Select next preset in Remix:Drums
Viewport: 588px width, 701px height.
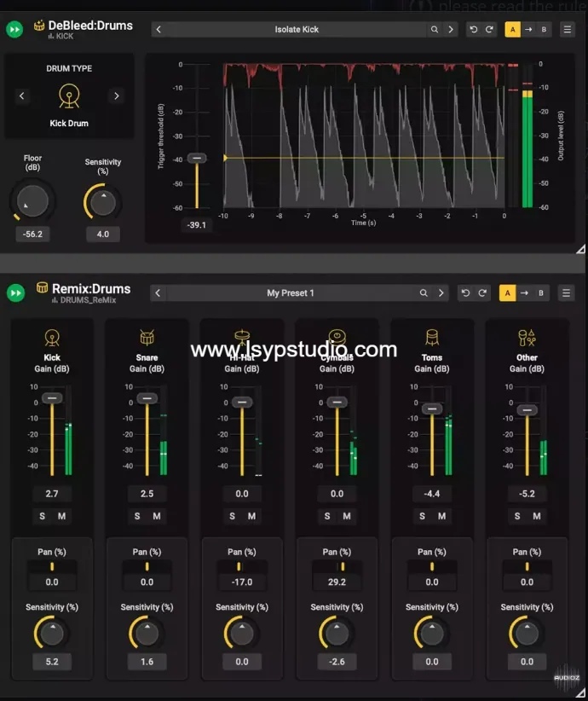pos(441,293)
